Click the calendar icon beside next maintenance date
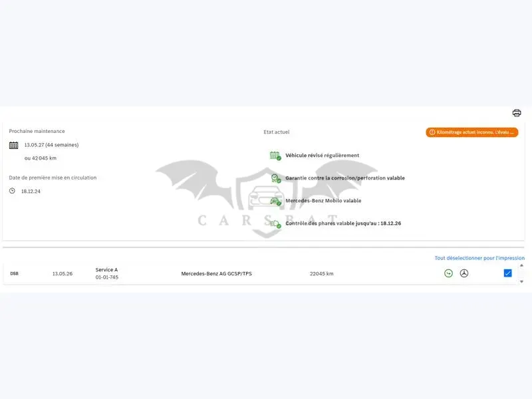The image size is (532, 399). (x=13, y=145)
